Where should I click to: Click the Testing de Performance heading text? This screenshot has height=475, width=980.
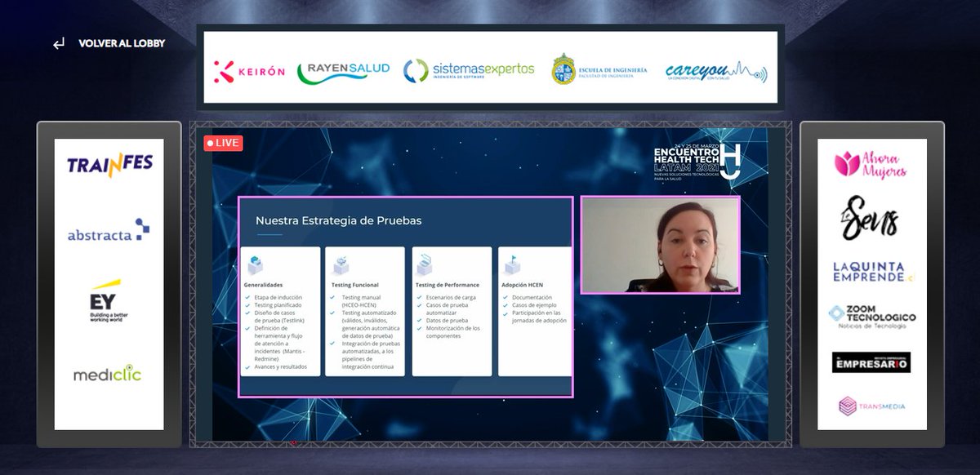[x=448, y=285]
